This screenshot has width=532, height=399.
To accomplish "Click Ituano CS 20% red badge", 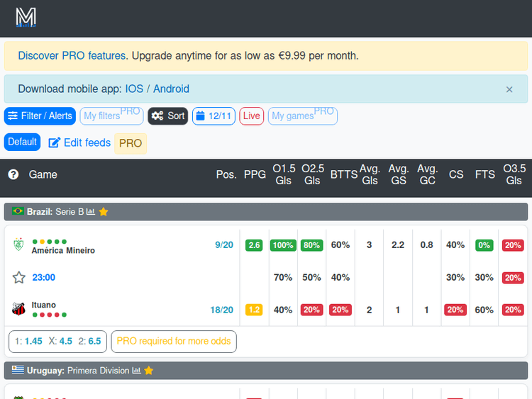I will point(455,310).
